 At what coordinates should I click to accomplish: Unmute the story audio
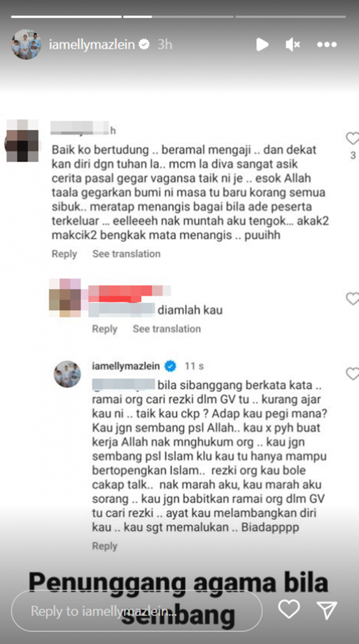pos(293,44)
